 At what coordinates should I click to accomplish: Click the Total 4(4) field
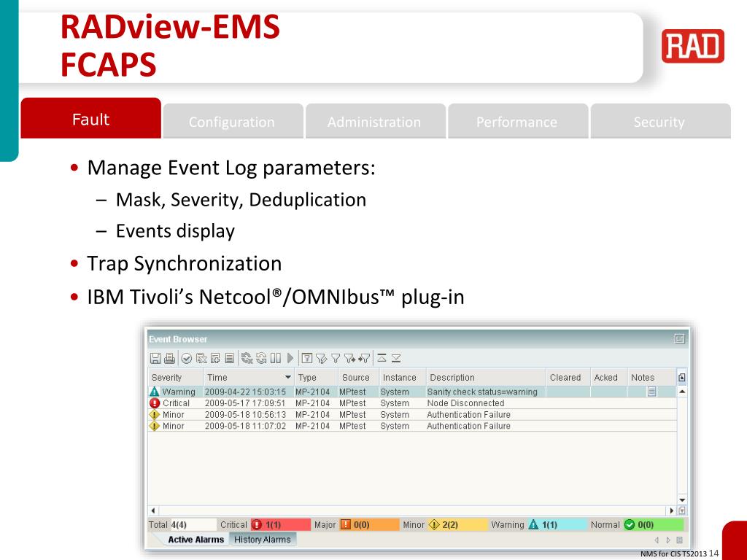pyautogui.click(x=193, y=524)
